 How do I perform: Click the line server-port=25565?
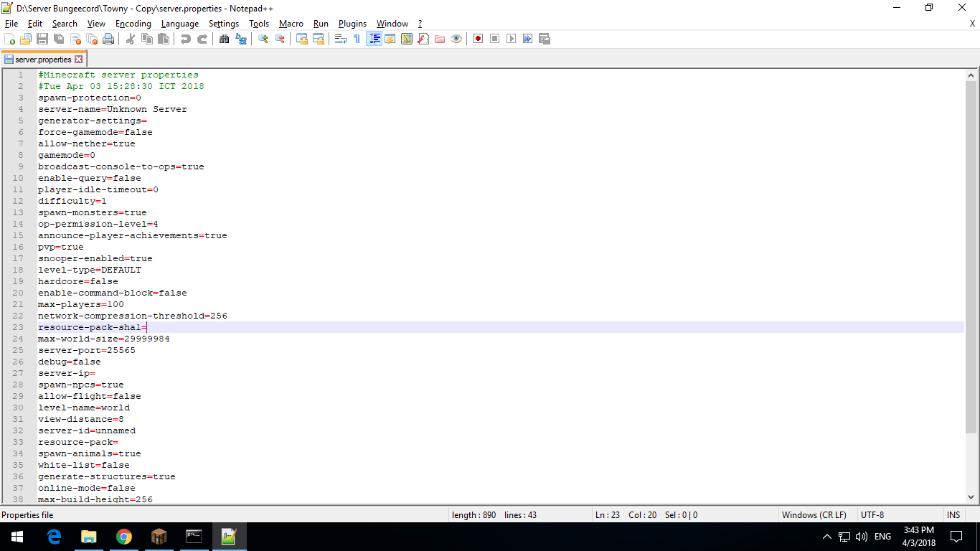87,350
